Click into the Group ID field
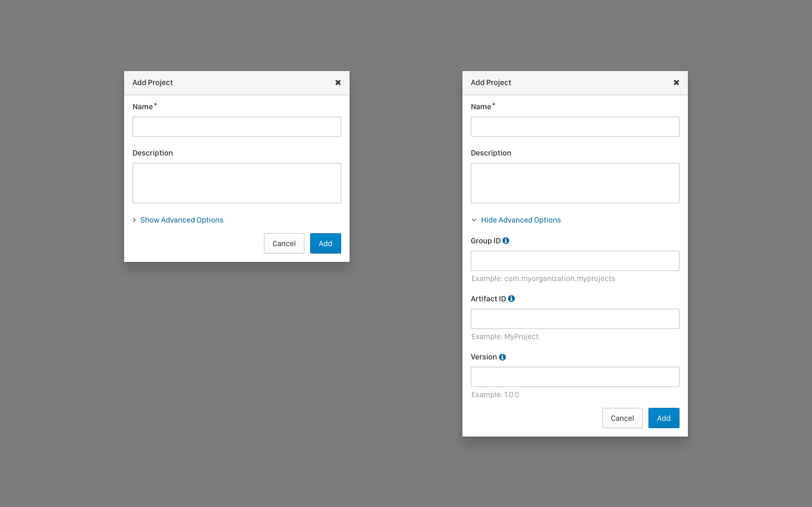812x507 pixels. [x=575, y=261]
